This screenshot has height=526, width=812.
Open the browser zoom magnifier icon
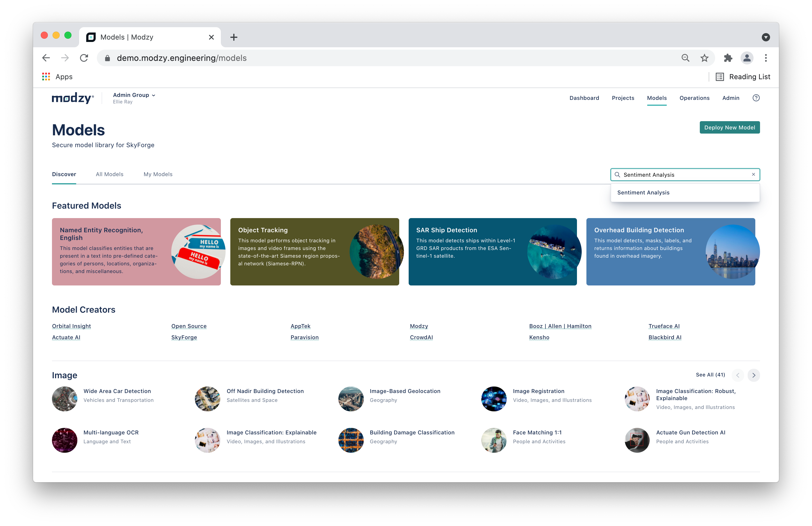click(x=685, y=58)
